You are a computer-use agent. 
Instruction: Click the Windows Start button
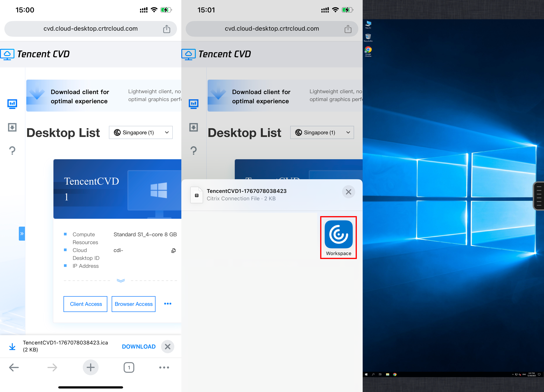coord(366,374)
